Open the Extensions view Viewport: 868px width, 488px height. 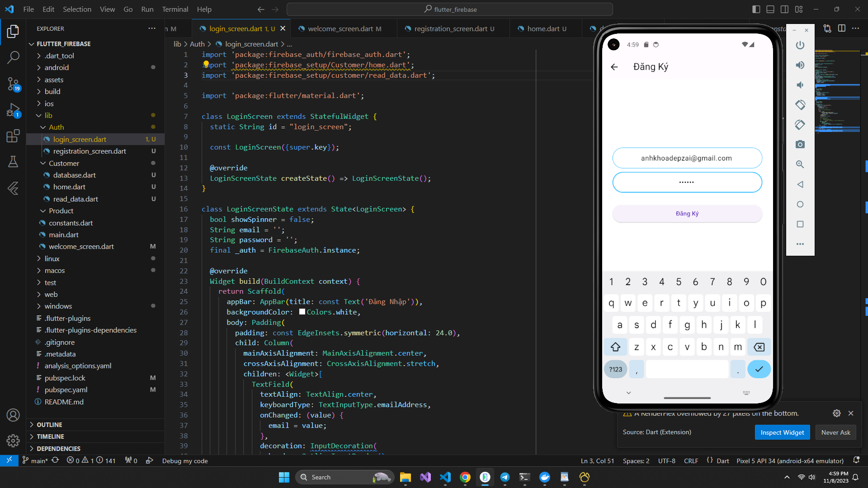13,136
